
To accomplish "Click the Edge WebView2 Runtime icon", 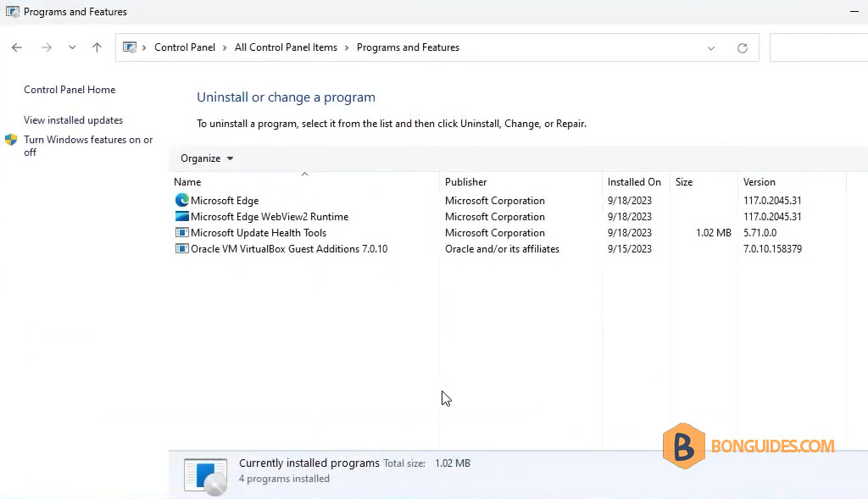I will click(x=181, y=216).
